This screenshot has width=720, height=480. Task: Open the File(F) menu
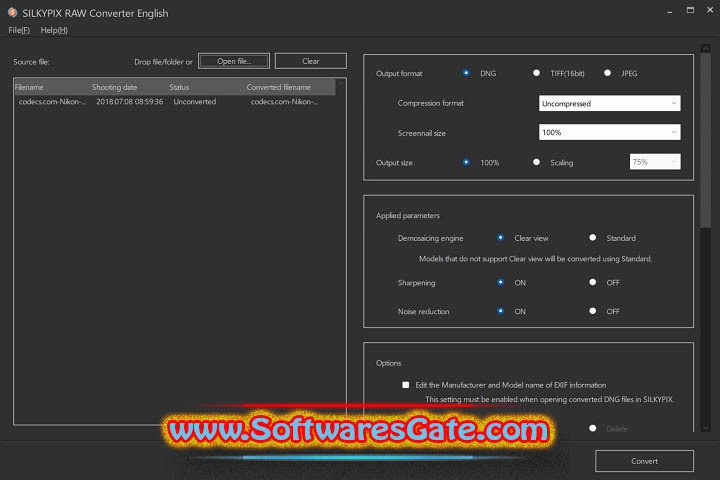[19, 30]
